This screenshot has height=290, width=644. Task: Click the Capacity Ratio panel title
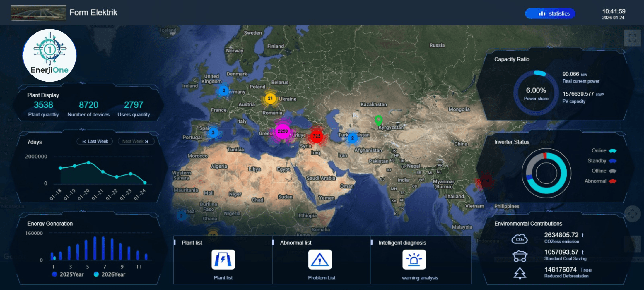click(x=512, y=59)
